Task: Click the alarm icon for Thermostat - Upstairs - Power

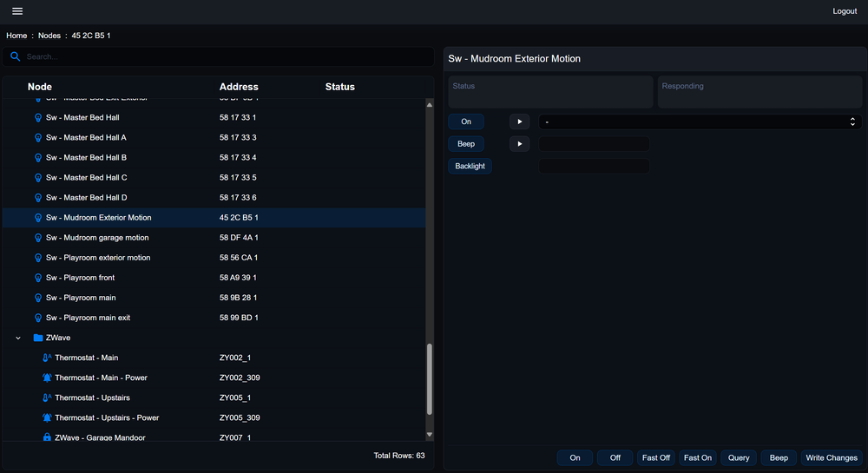Action: point(47,417)
